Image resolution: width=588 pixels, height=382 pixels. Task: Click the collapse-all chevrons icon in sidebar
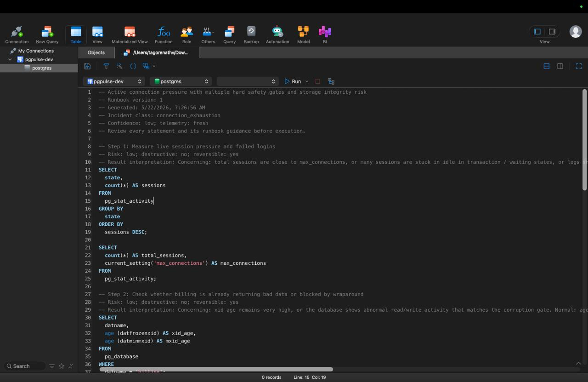[x=71, y=366]
